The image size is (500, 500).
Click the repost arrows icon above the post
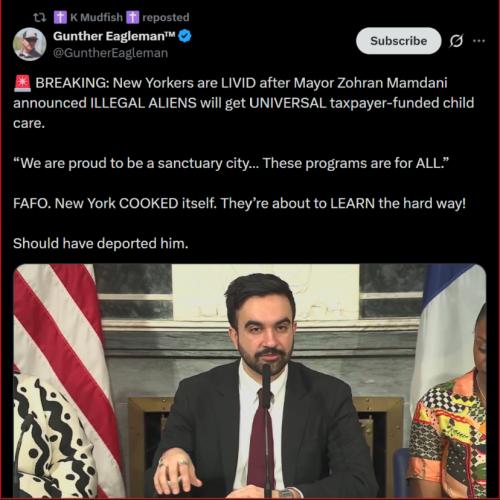click(x=40, y=17)
